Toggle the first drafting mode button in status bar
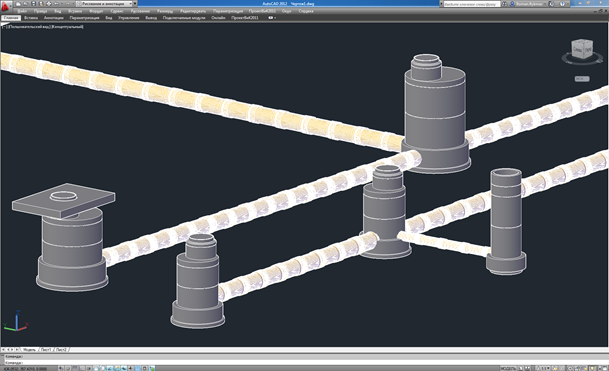This screenshot has height=371, width=609. tap(61, 369)
